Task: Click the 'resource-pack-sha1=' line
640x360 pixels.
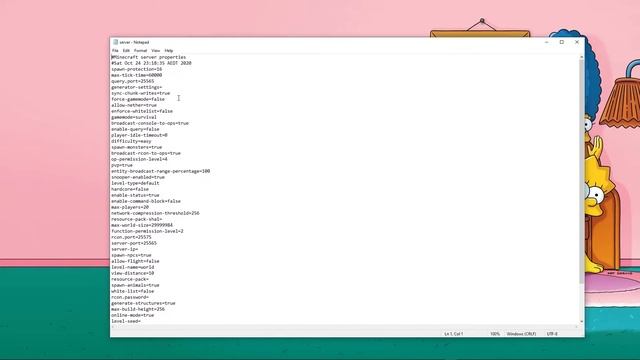Action: coord(136,219)
